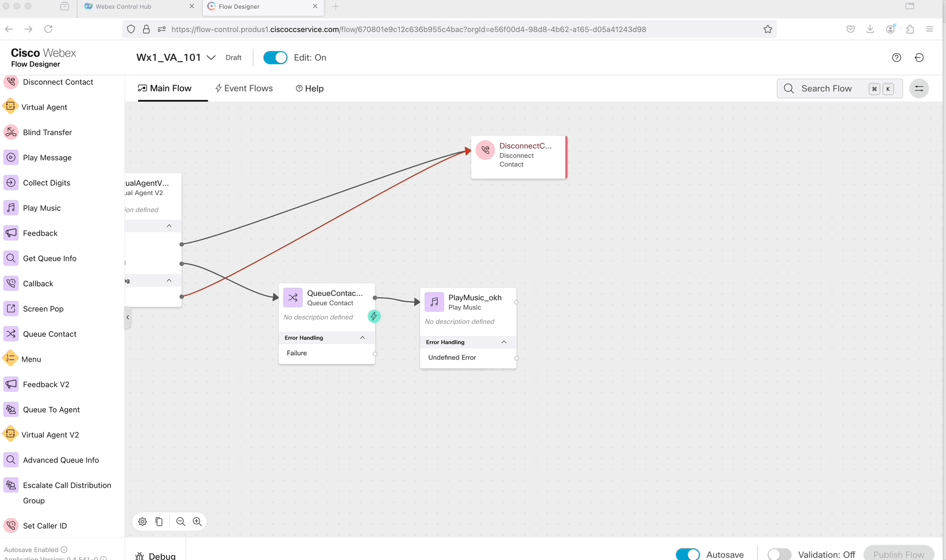Click the history revert icon in header

point(919,58)
